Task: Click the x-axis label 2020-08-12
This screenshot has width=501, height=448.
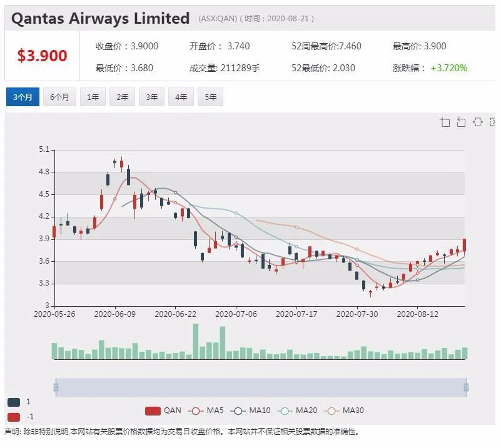Action: point(417,314)
